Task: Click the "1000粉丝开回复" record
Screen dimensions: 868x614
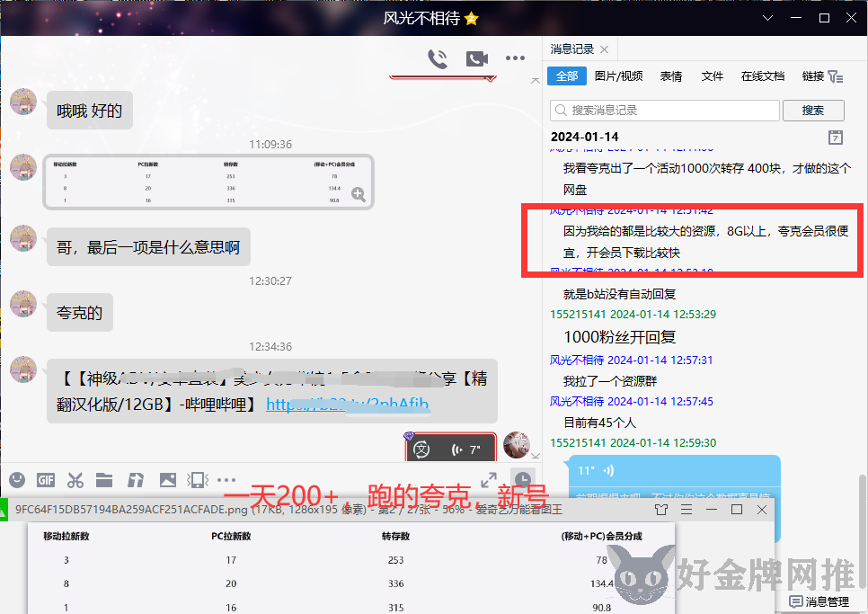Action: [x=619, y=337]
